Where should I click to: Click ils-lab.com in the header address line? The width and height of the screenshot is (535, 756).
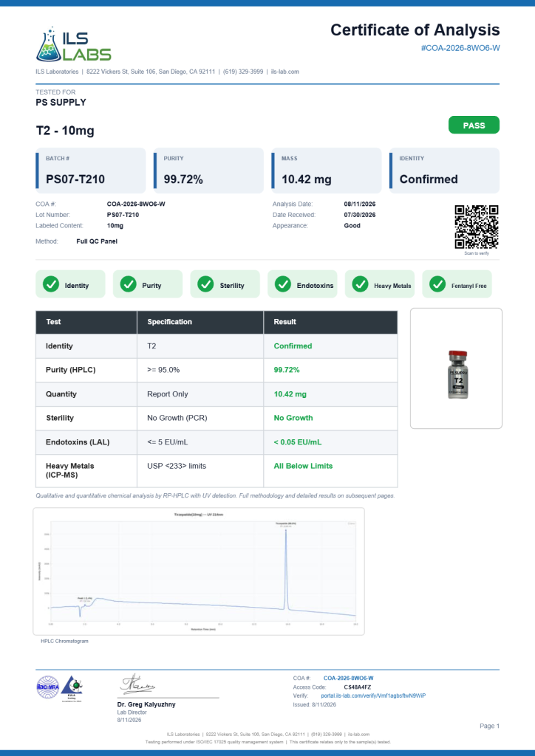pyautogui.click(x=285, y=72)
